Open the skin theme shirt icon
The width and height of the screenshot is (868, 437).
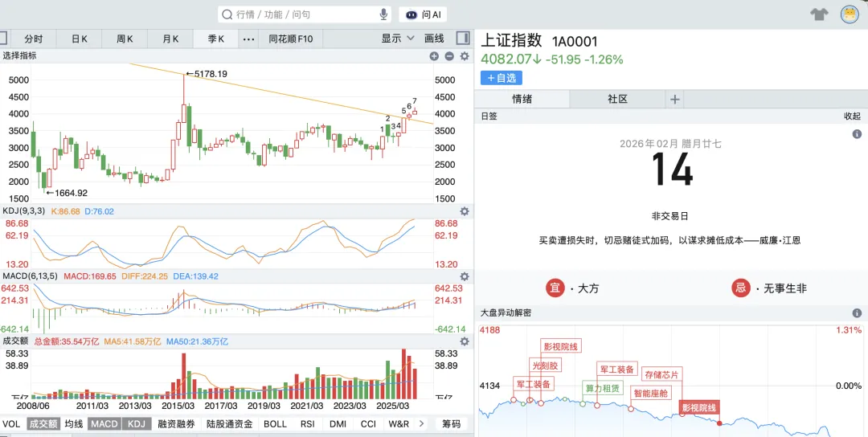point(819,14)
